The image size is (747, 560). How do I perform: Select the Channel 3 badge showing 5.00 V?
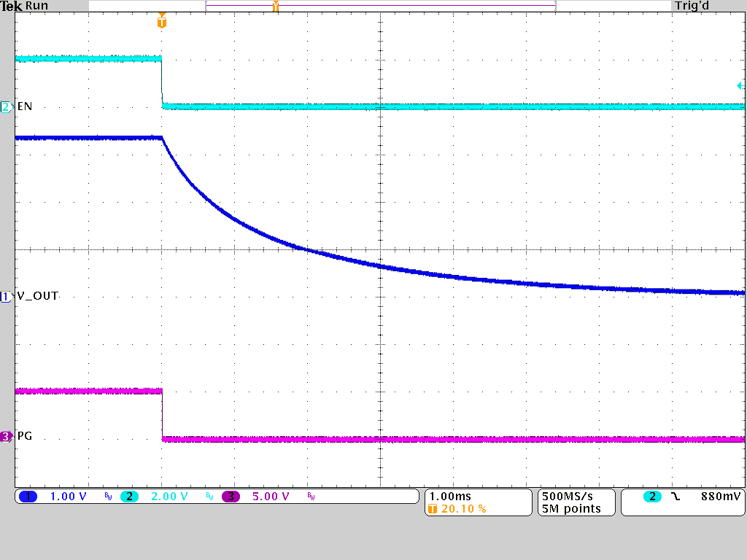[x=230, y=497]
